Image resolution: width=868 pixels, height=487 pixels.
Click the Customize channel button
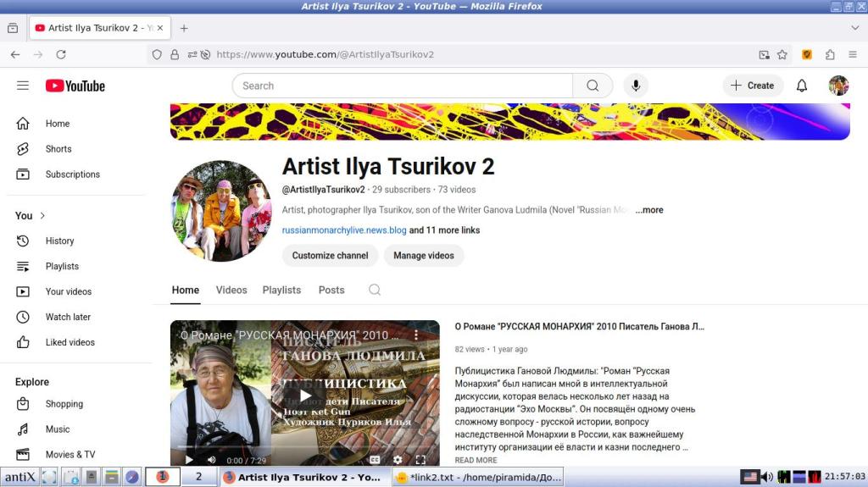click(x=330, y=256)
